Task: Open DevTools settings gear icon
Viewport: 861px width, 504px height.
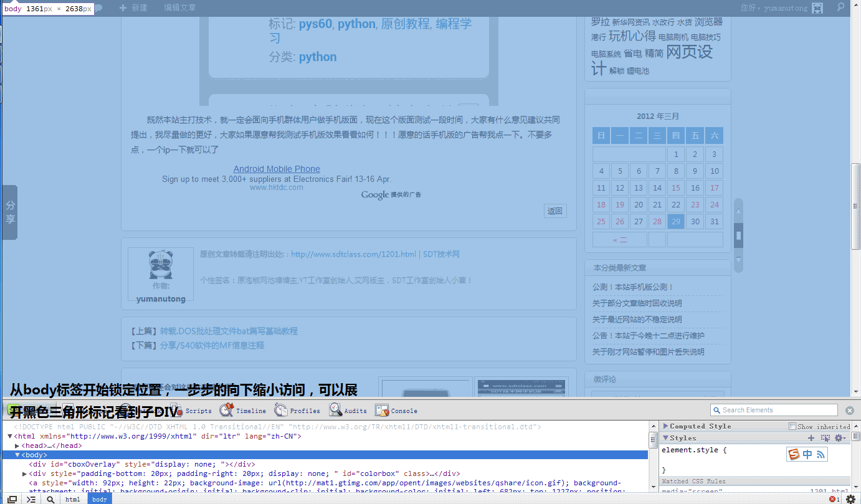Action: [x=850, y=499]
